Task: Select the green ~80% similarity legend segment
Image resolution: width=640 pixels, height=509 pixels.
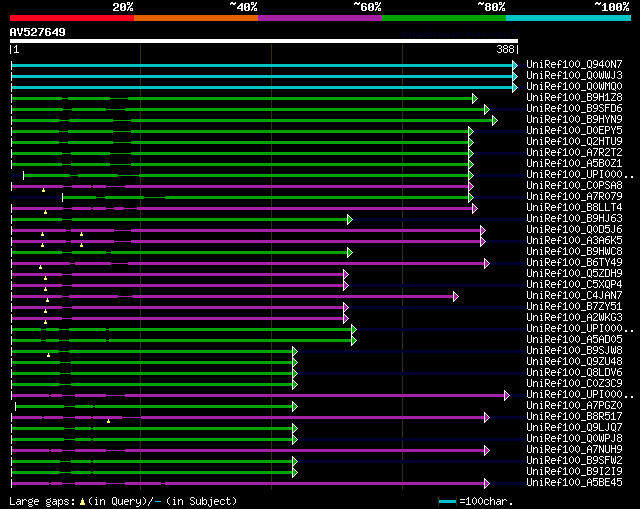Action: [x=444, y=18]
